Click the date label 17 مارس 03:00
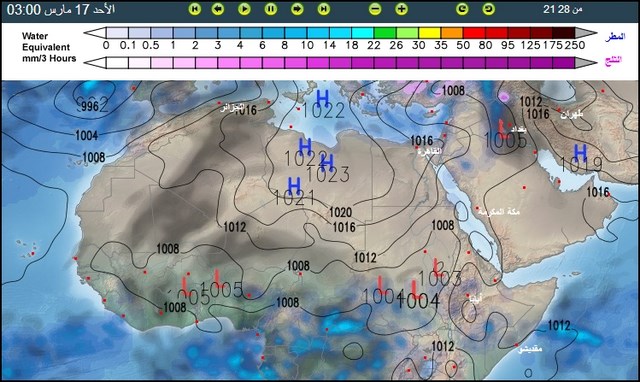The height and width of the screenshot is (382, 640). point(61,9)
